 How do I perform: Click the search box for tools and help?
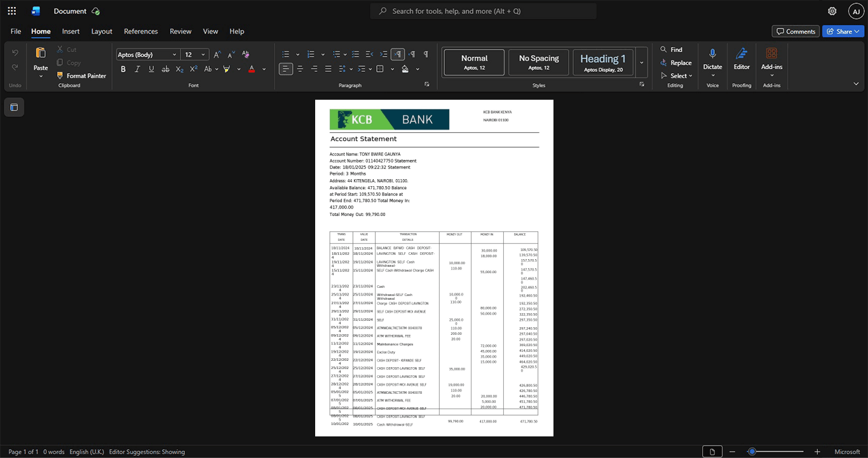click(484, 11)
